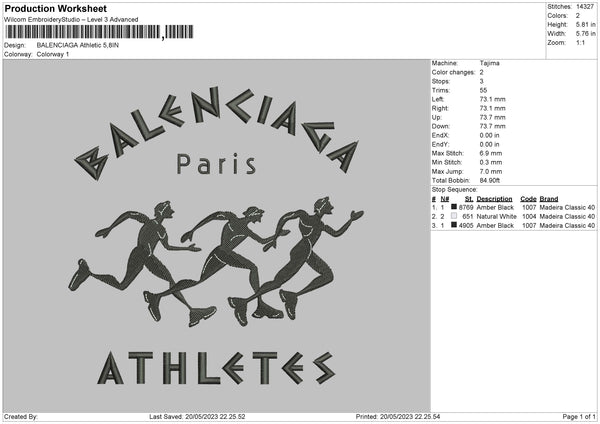Click the 'St.' column header

469,199
